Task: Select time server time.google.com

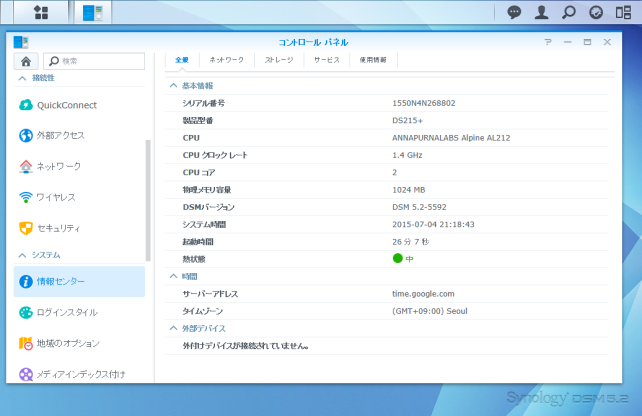Action: coord(423,294)
